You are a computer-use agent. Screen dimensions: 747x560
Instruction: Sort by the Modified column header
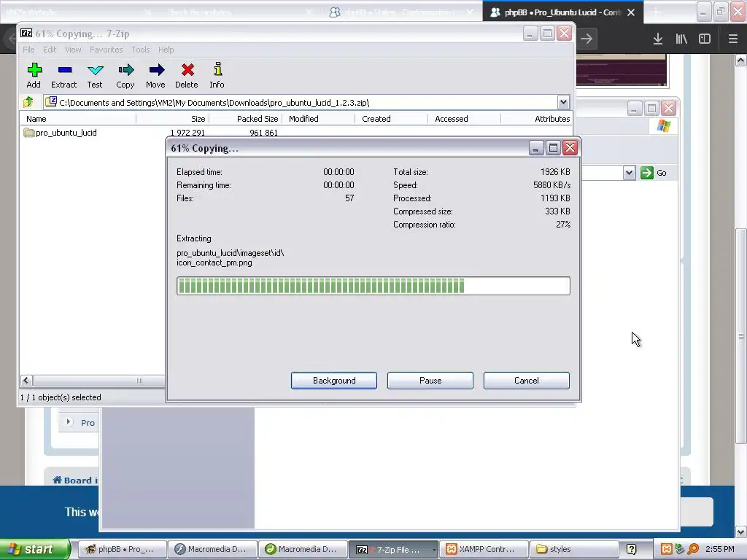coord(318,119)
